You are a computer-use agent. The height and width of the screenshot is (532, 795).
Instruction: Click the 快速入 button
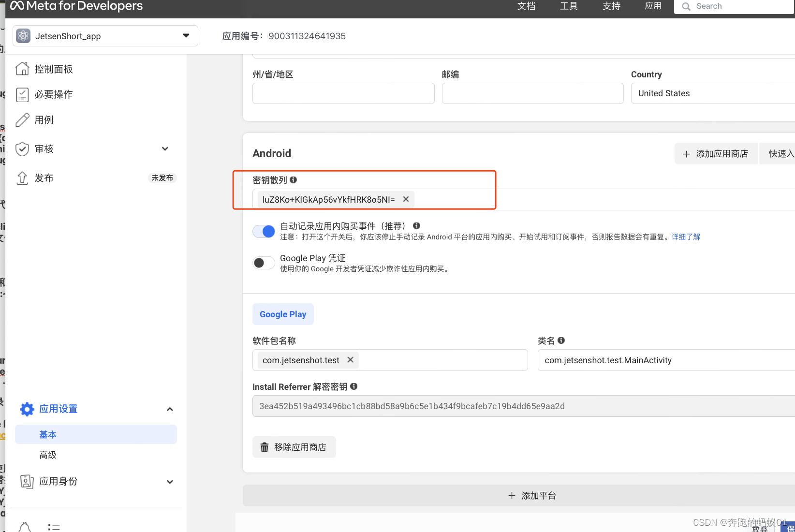[x=778, y=154]
